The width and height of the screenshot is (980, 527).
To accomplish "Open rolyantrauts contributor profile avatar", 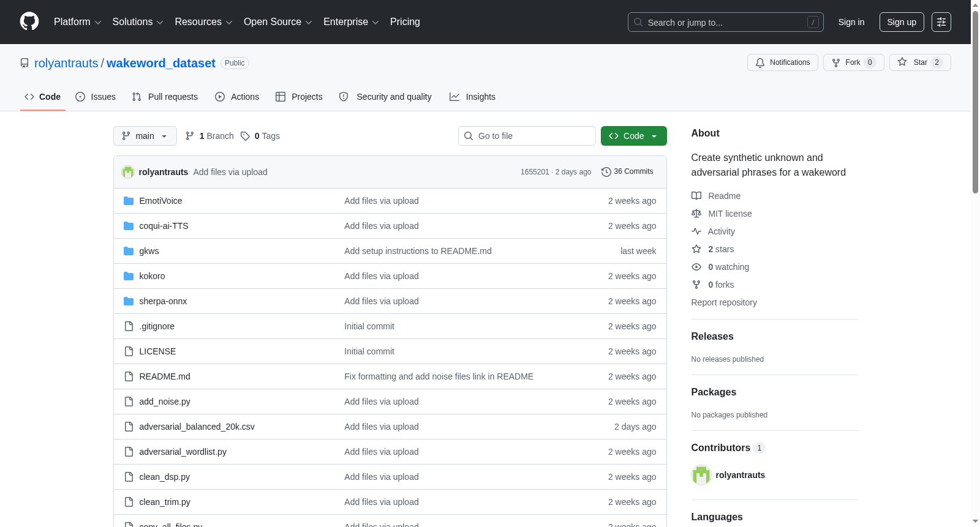I will [701, 475].
